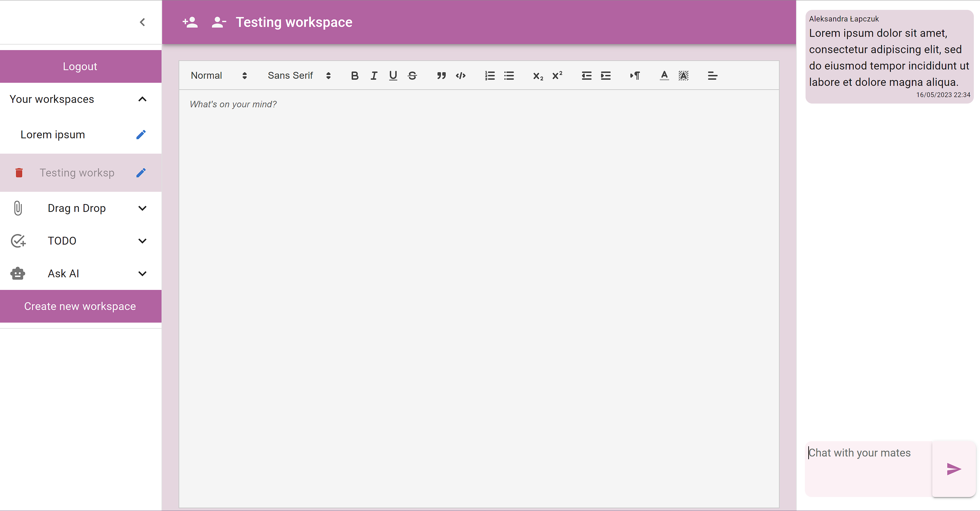
Task: Toggle strikethrough formatting
Action: point(412,76)
